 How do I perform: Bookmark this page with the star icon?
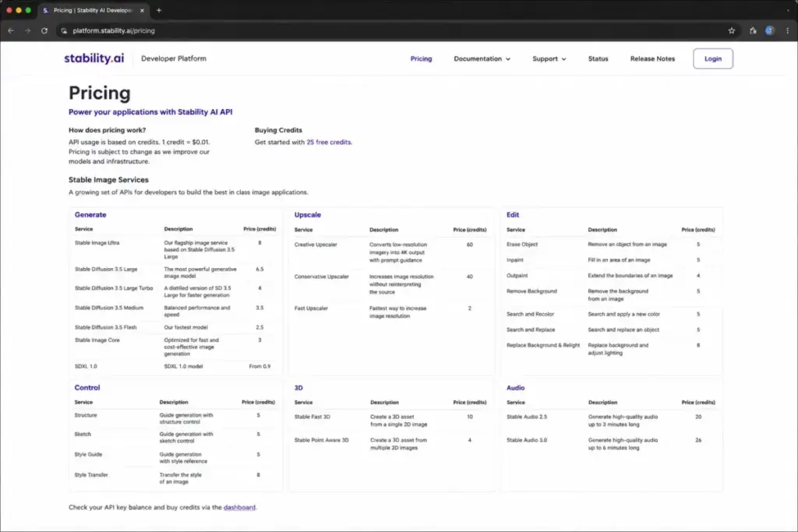click(731, 30)
